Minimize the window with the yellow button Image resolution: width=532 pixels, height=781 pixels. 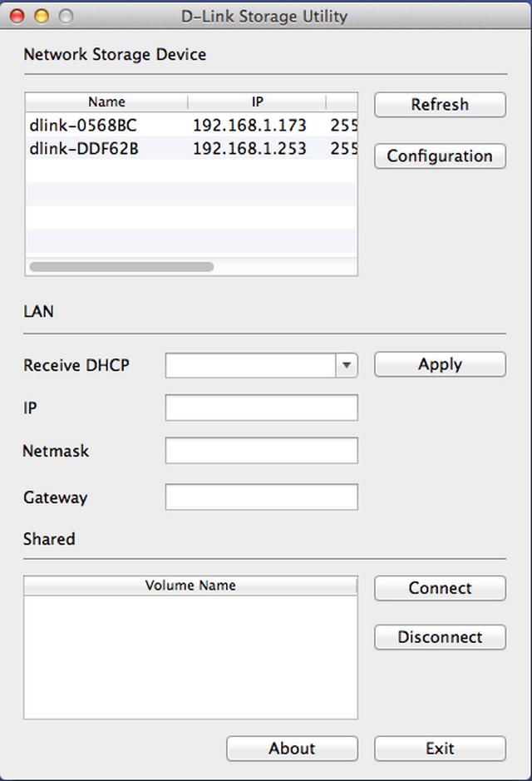[x=42, y=17]
